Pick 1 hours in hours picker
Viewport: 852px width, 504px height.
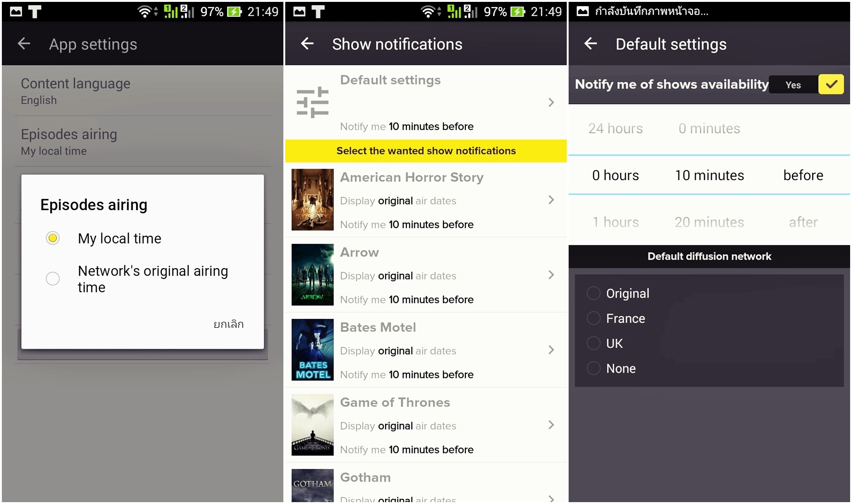pos(616,222)
